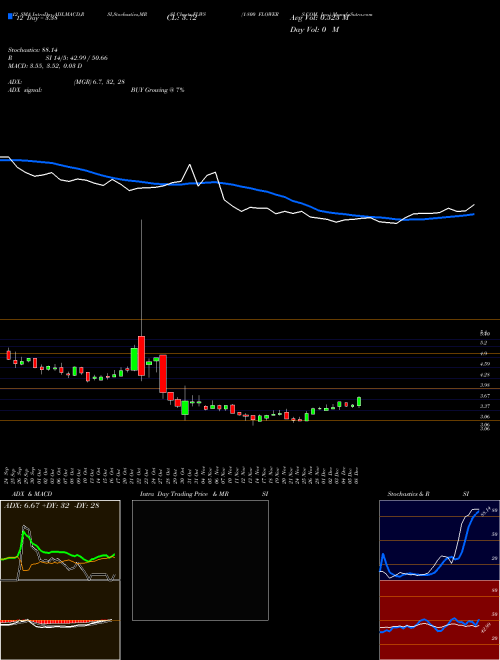The image size is (500, 660).
Task: Click the '(MGR) 6.7, 32, 28' ADX values
Action: click(99, 82)
